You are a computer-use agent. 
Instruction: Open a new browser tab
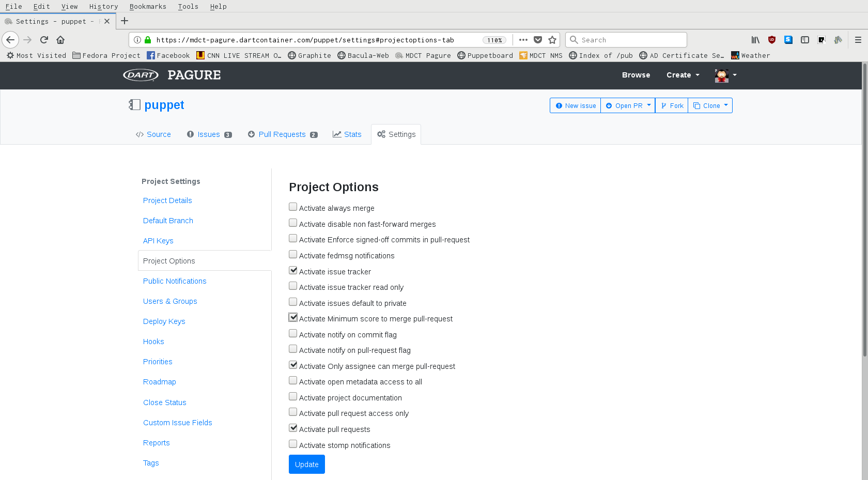[x=125, y=21]
